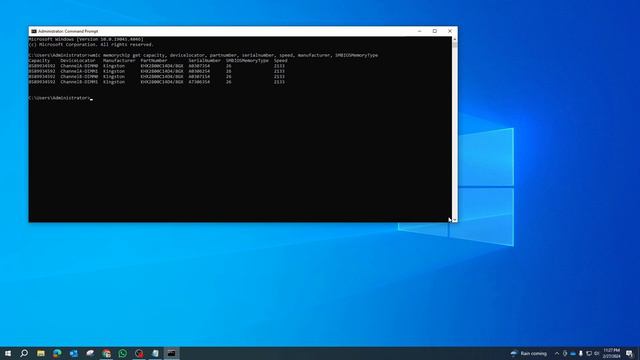
Task: Maximize the Command Prompt window
Action: click(435, 31)
